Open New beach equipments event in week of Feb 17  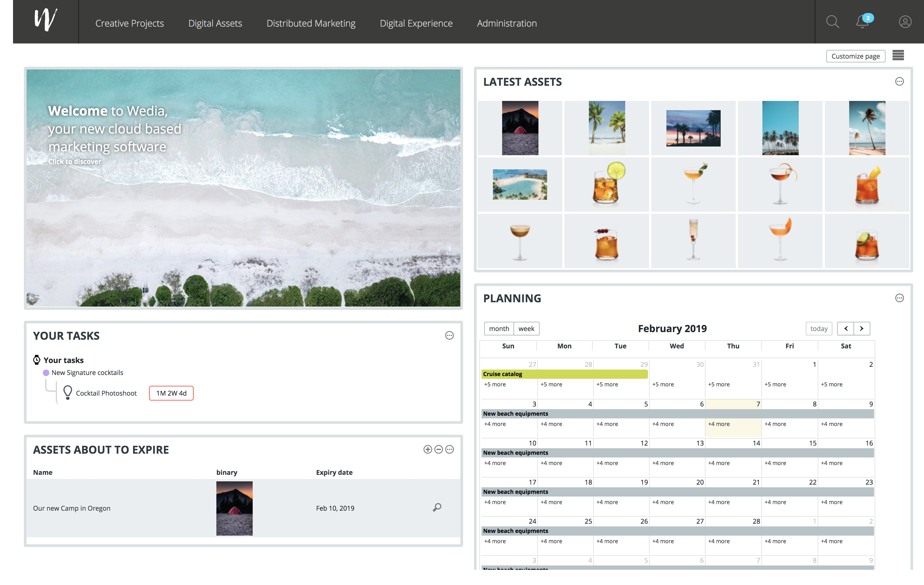[678, 492]
